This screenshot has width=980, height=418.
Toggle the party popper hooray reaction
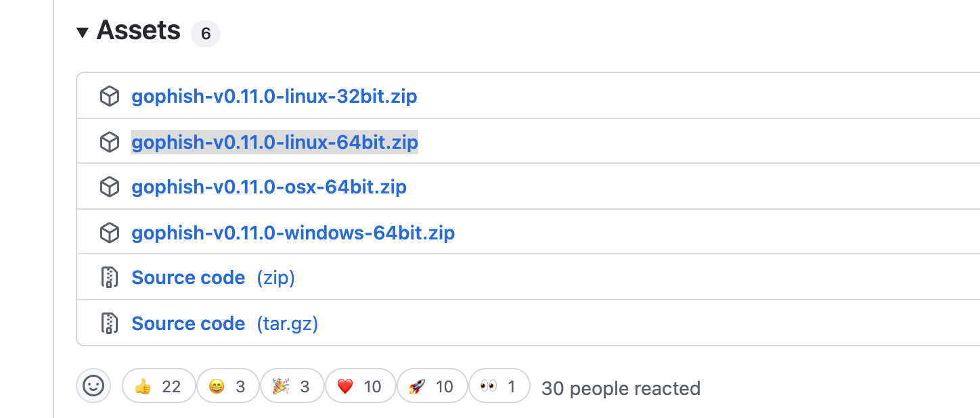292,386
